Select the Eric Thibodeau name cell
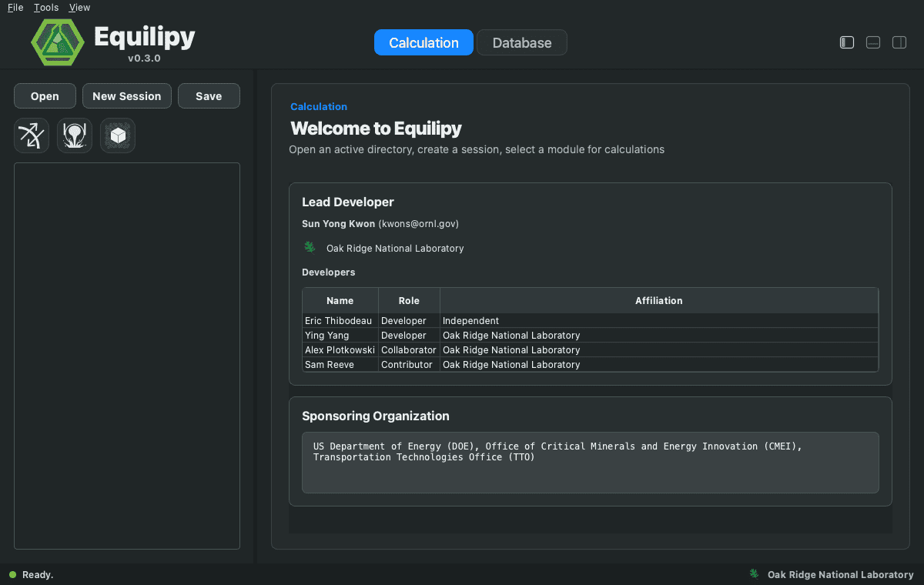Viewport: 924px width, 585px height. point(340,320)
